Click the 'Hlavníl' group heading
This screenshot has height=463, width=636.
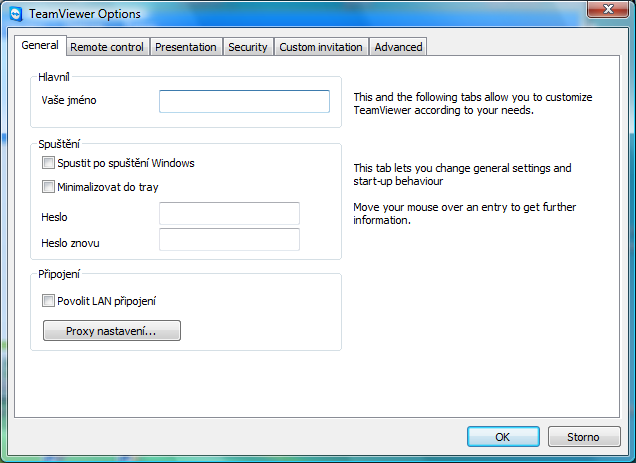[x=54, y=77]
